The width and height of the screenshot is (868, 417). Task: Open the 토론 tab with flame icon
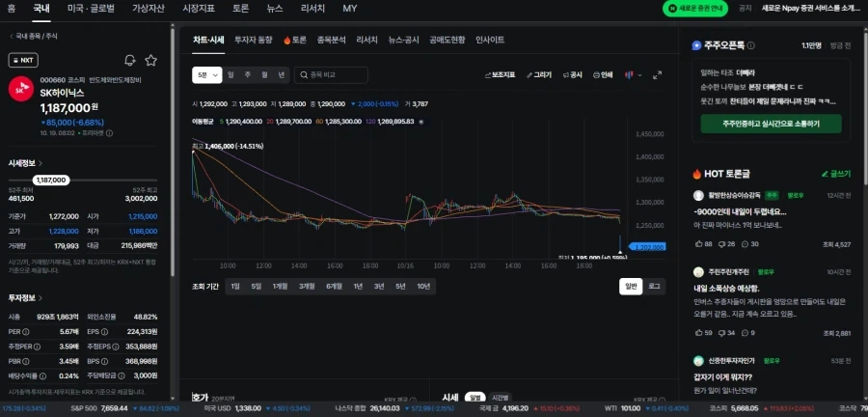point(294,40)
